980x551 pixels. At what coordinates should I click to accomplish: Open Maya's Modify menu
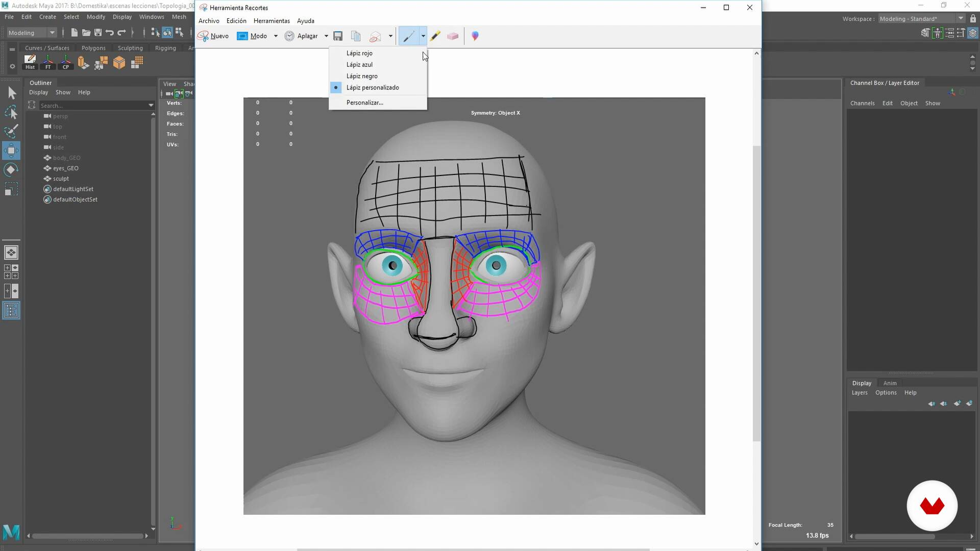click(x=96, y=17)
